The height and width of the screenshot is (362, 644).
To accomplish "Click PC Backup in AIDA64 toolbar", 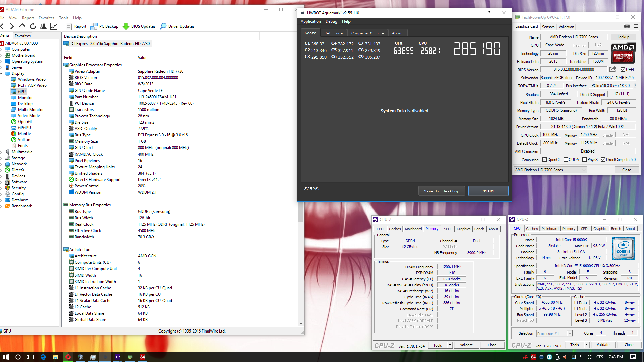I will point(105,26).
